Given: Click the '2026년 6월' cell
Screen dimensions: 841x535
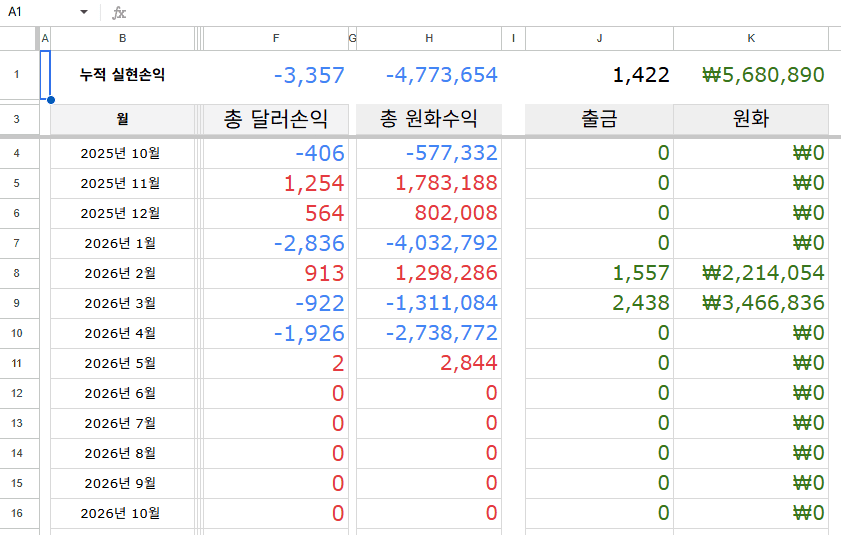Looking at the screenshot, I should pyautogui.click(x=122, y=394).
